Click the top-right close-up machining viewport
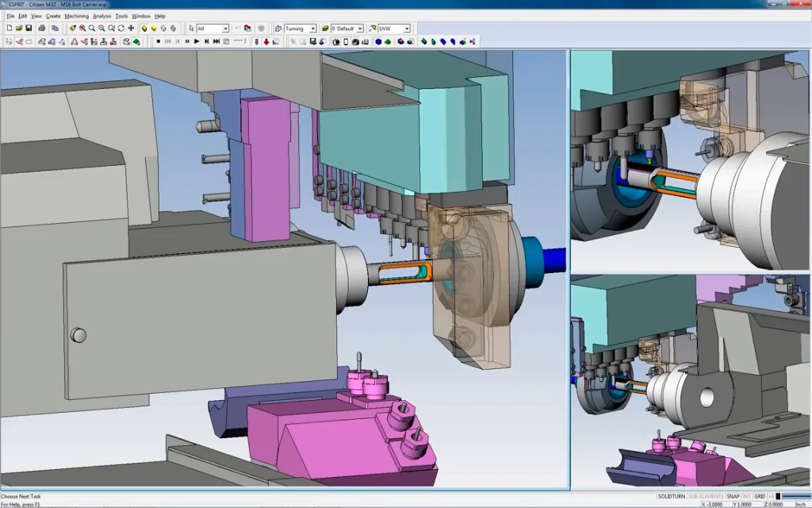812x508 pixels. pyautogui.click(x=689, y=160)
